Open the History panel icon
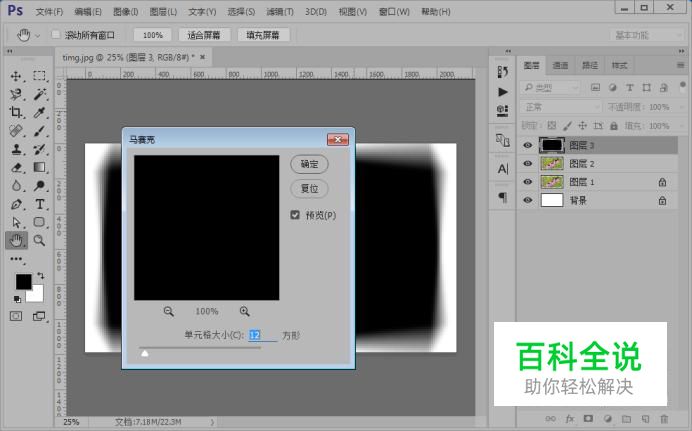Image resolution: width=692 pixels, height=431 pixels. point(502,72)
